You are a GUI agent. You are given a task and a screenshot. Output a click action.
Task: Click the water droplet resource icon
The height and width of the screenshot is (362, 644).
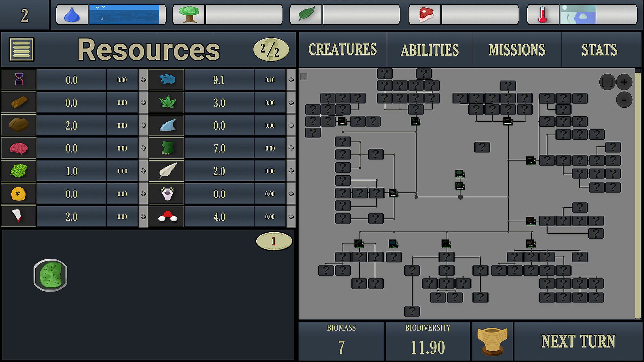pyautogui.click(x=72, y=15)
